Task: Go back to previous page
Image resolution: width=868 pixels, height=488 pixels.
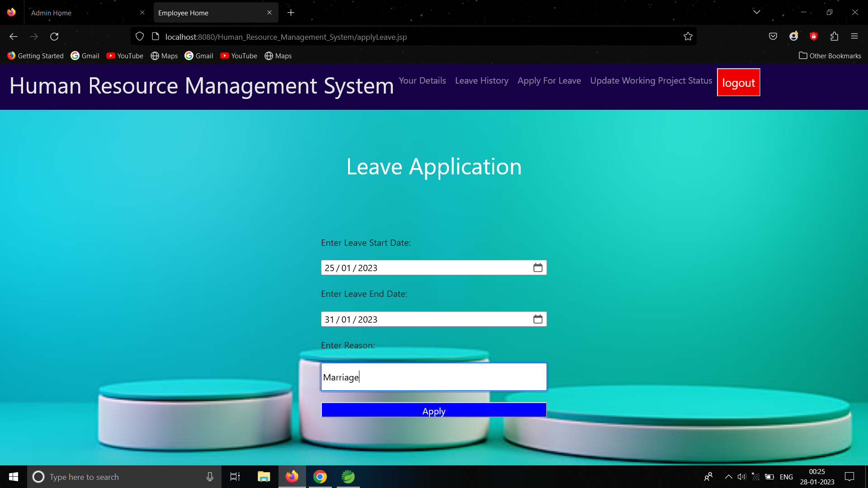Action: [x=14, y=37]
